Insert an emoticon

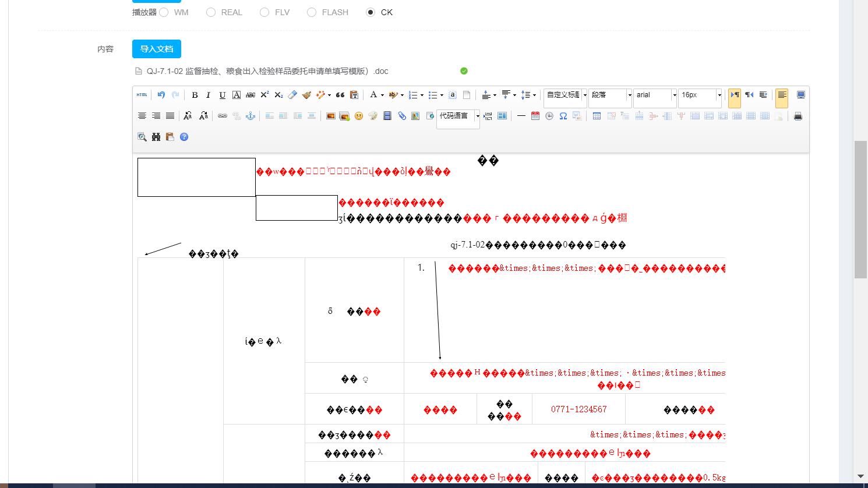coord(359,116)
